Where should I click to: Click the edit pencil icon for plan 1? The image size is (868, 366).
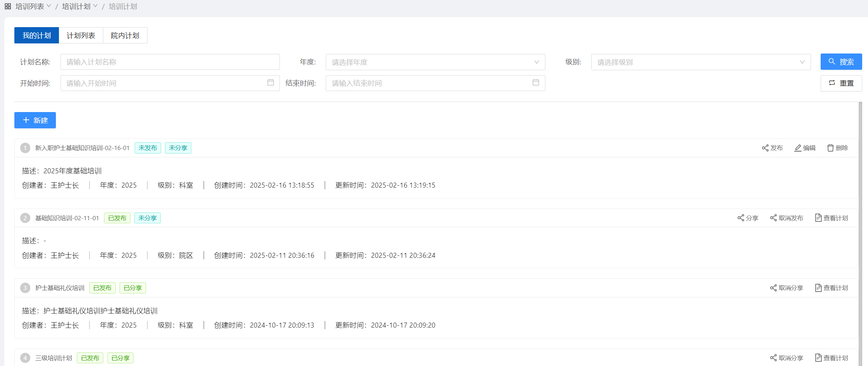(798, 148)
